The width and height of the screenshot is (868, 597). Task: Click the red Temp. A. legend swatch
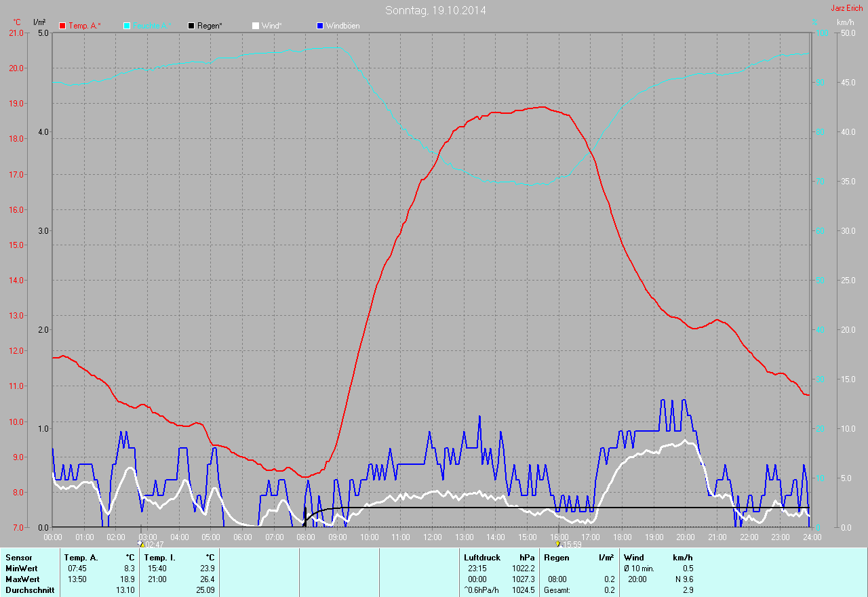[x=62, y=26]
